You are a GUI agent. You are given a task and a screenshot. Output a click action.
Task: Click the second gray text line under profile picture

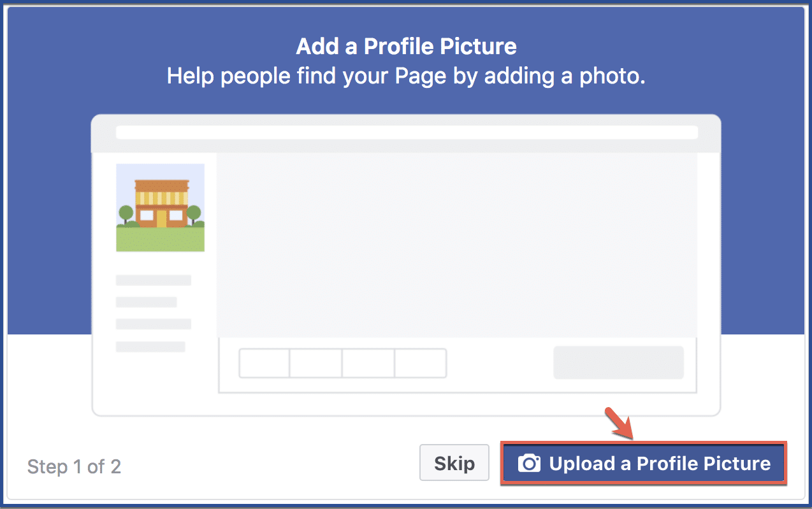(x=147, y=302)
